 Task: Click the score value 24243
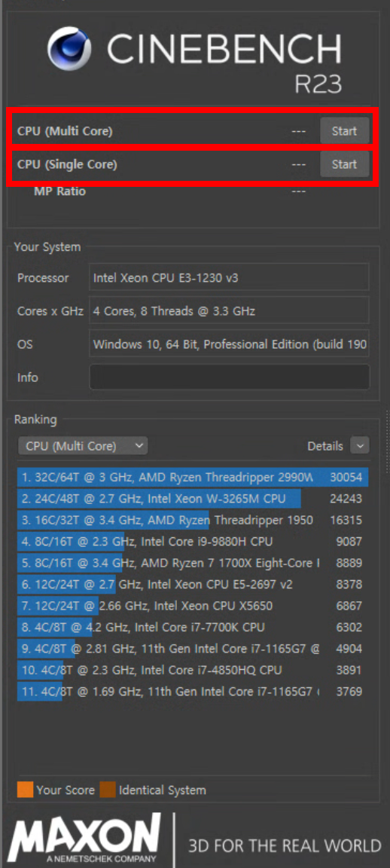[346, 499]
